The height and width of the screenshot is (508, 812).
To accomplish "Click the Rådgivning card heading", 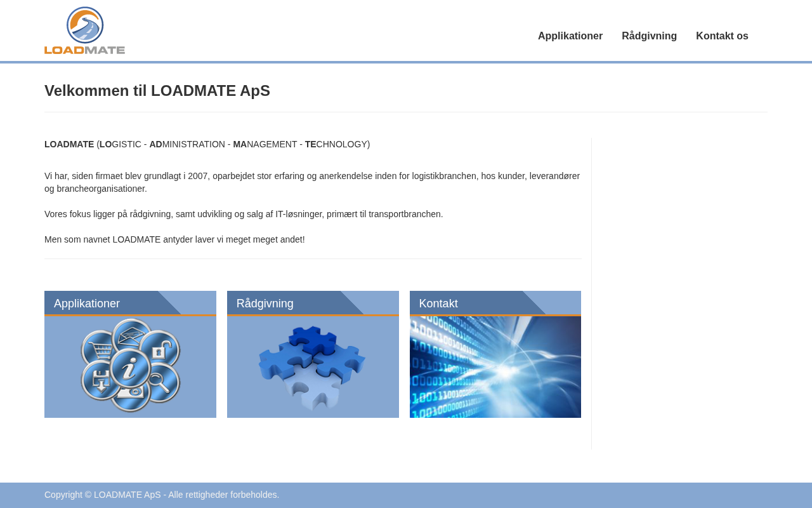I will (265, 304).
